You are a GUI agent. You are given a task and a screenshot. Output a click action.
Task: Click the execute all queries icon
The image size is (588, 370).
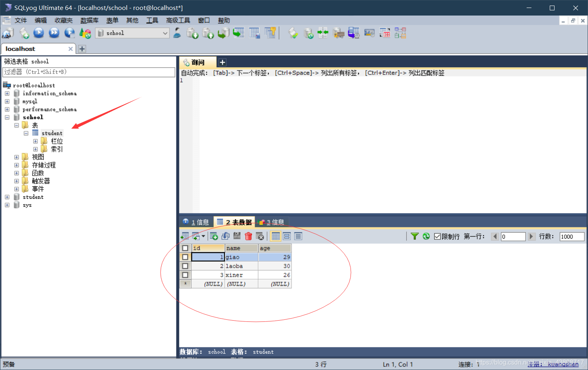tap(54, 33)
